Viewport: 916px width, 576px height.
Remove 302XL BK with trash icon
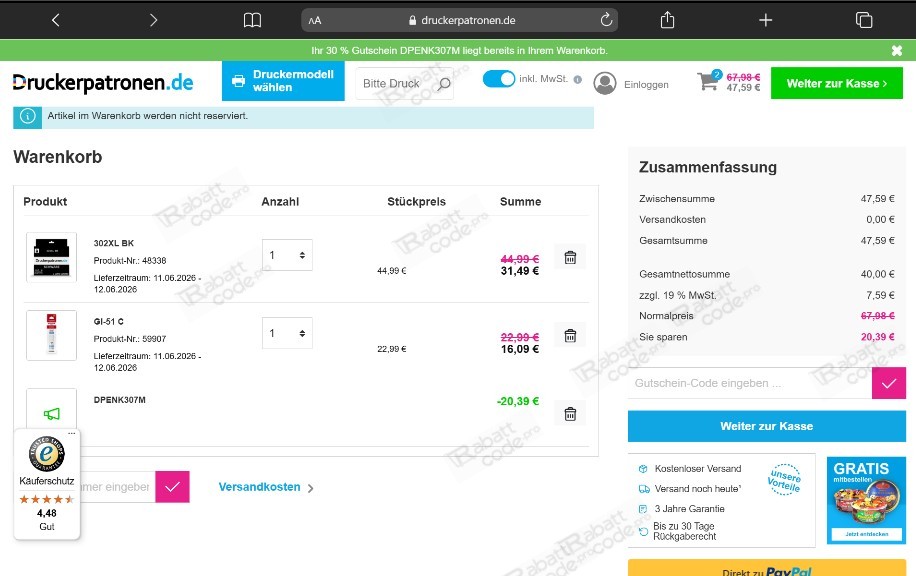click(x=570, y=258)
